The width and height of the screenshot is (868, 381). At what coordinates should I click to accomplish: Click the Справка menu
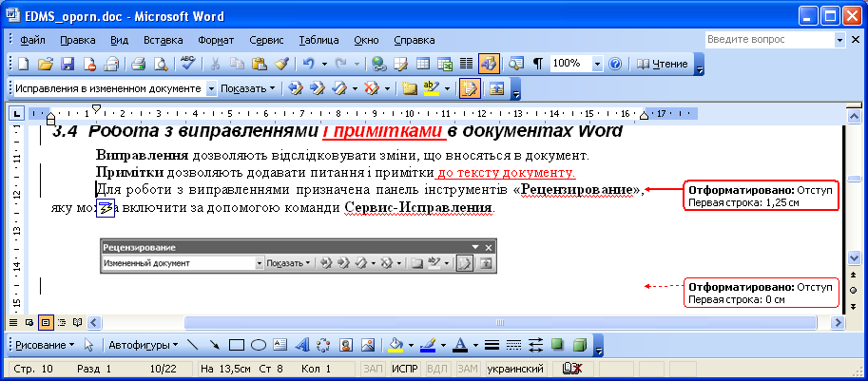pos(415,40)
